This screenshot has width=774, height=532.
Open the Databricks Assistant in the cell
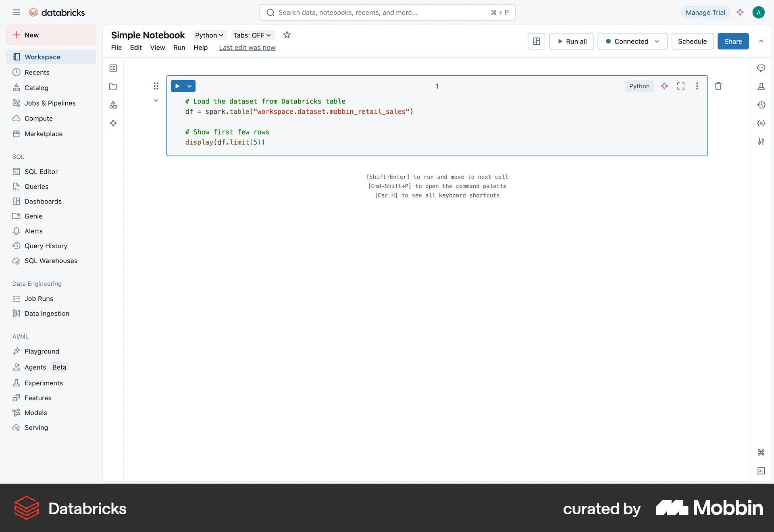pyautogui.click(x=664, y=86)
